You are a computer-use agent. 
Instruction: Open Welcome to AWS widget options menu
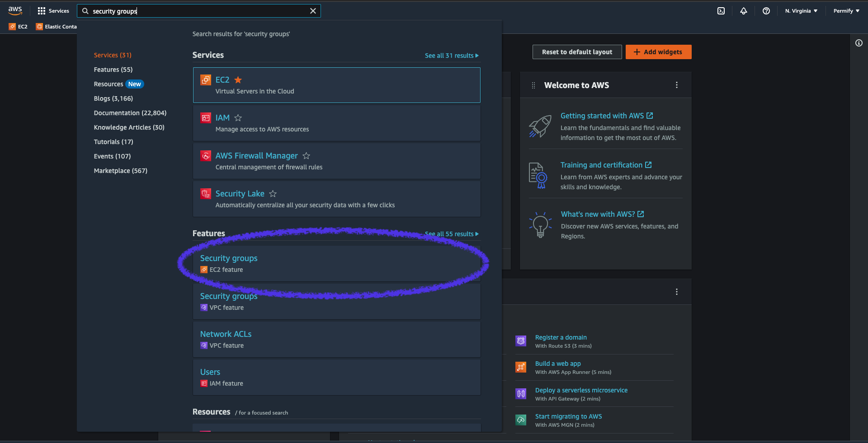(677, 85)
